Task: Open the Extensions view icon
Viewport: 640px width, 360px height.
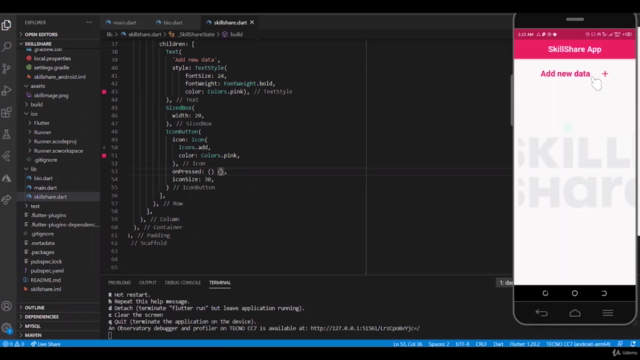Action: click(x=7, y=113)
